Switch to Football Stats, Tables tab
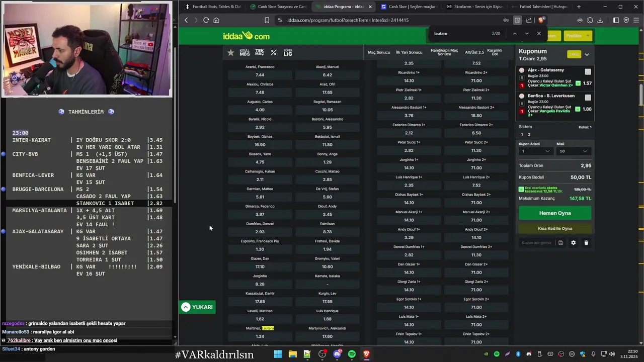The height and width of the screenshot is (362, 644). coord(213,7)
